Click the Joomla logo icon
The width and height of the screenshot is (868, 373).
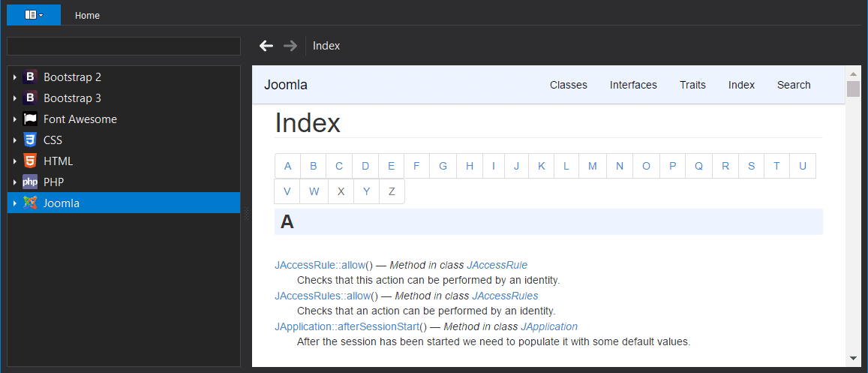pyautogui.click(x=30, y=203)
